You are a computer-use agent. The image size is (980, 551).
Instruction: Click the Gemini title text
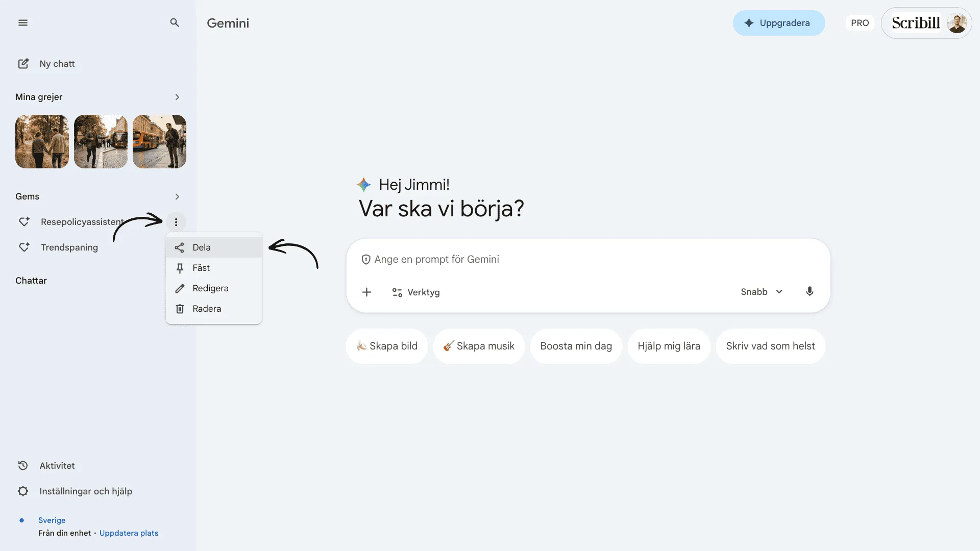(228, 23)
